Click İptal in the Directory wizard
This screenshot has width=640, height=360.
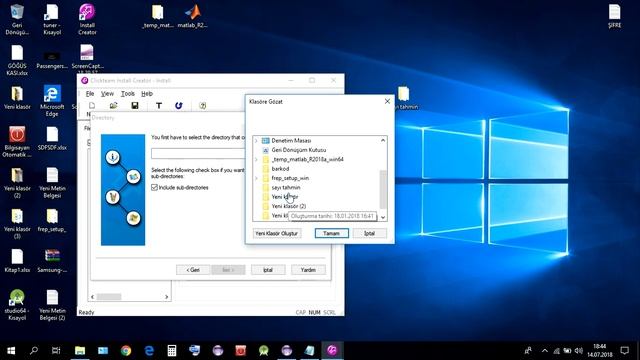[268, 270]
